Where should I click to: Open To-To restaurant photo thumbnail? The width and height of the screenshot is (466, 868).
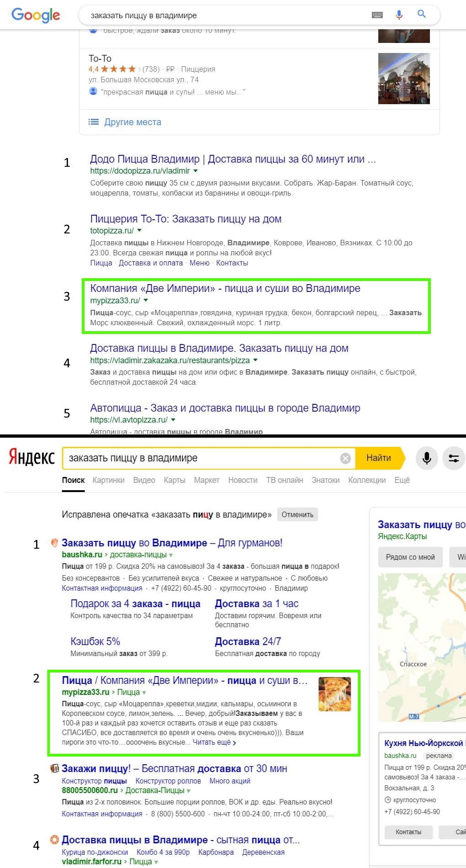404,79
